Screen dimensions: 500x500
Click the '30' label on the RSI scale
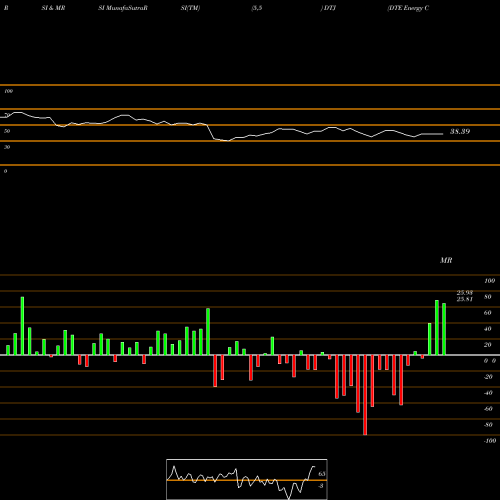tap(7, 147)
